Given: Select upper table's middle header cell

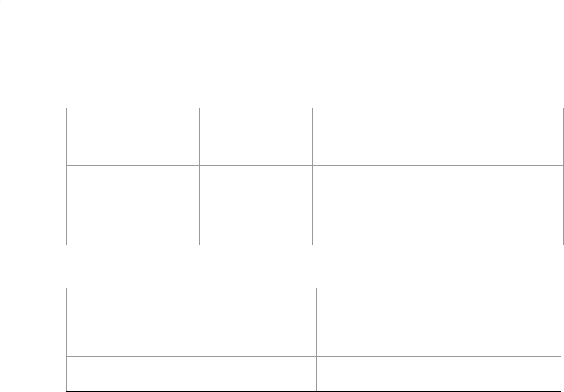Looking at the screenshot, I should (256, 119).
